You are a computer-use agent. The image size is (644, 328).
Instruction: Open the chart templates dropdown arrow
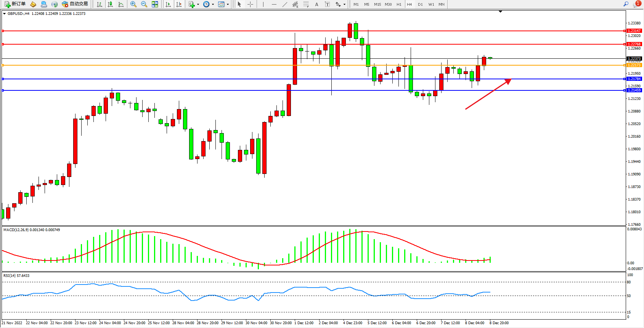pyautogui.click(x=228, y=5)
